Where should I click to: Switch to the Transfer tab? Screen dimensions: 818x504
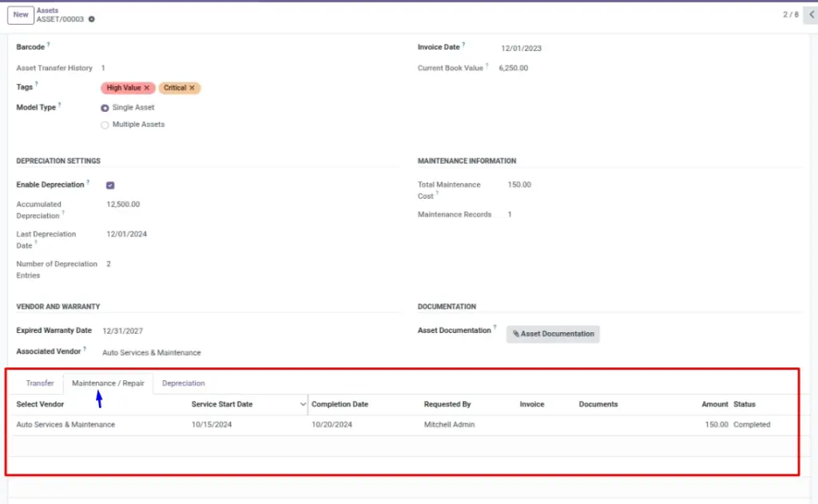tap(40, 383)
